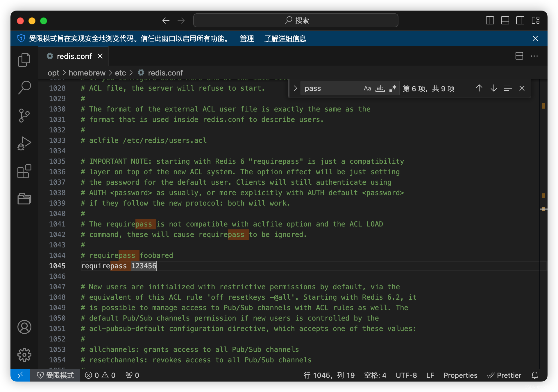
Task: Click the requirepass 123456 line
Action: [x=119, y=266]
